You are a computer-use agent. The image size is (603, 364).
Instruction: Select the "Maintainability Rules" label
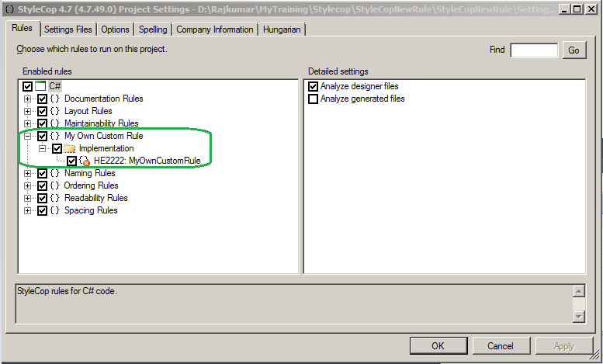102,123
